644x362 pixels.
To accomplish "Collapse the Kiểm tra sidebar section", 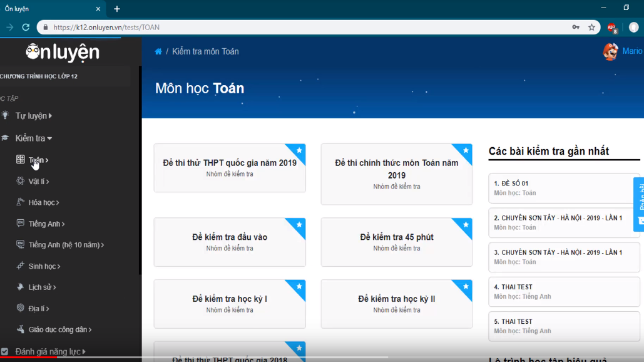I will [33, 138].
